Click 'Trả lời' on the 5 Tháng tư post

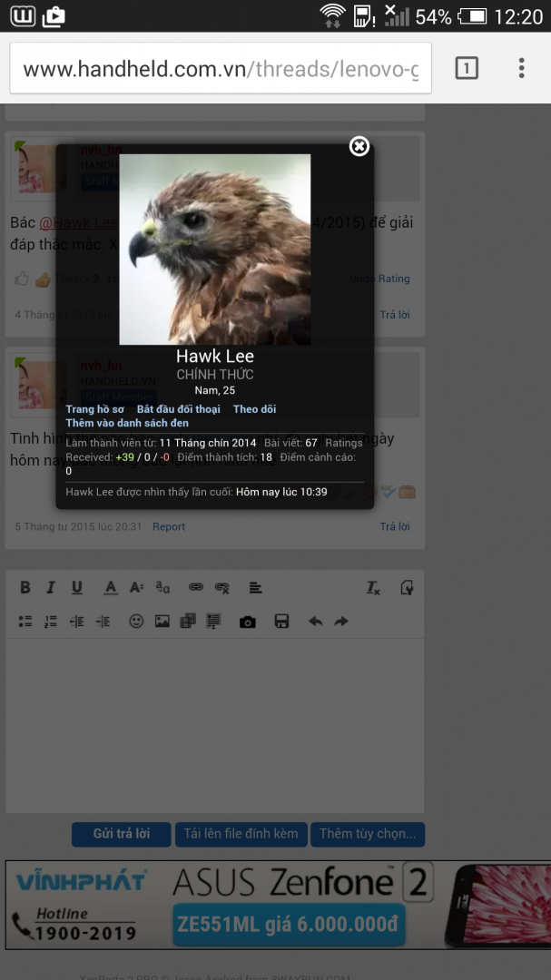point(395,526)
